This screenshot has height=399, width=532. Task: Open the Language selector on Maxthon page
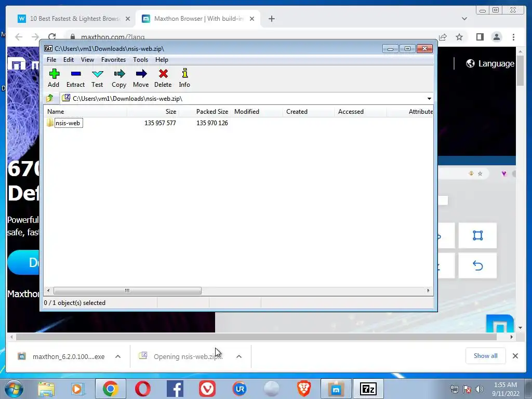(490, 63)
